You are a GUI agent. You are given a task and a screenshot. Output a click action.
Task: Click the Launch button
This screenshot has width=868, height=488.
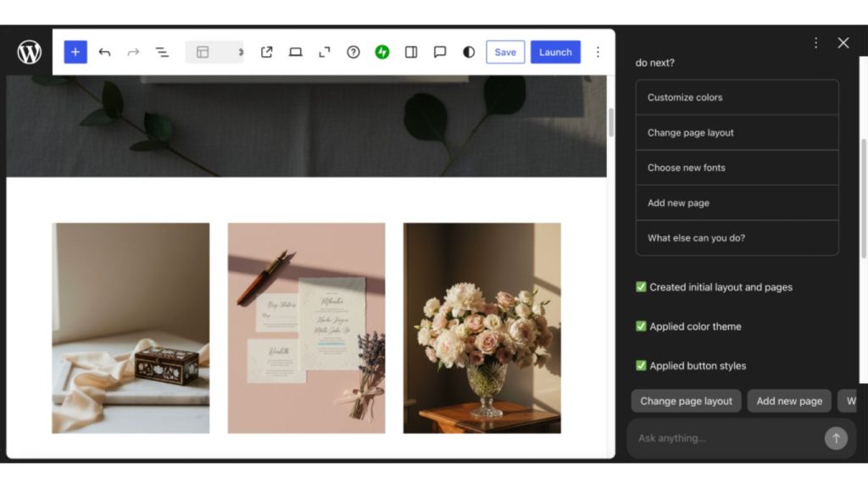[x=555, y=52]
